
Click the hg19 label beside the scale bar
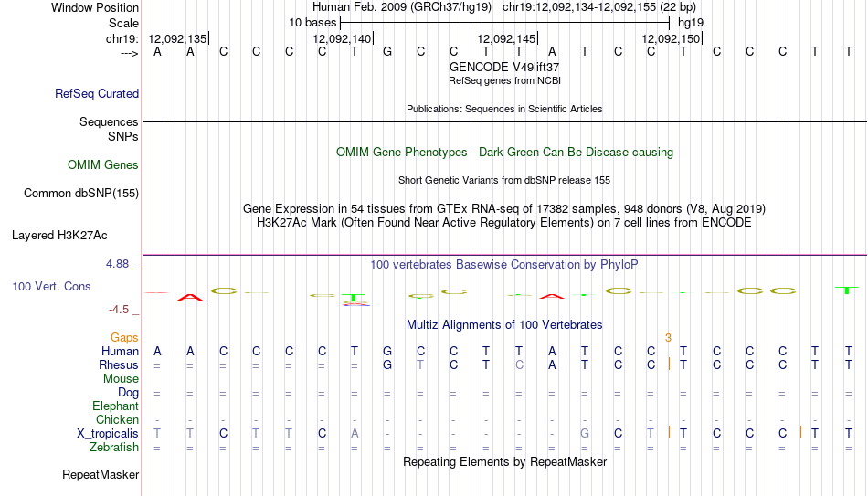691,23
